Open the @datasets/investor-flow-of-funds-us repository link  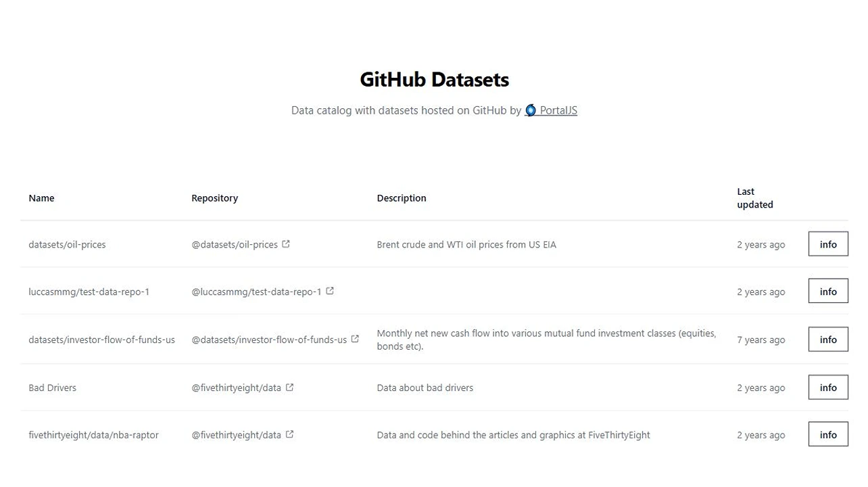(x=270, y=339)
